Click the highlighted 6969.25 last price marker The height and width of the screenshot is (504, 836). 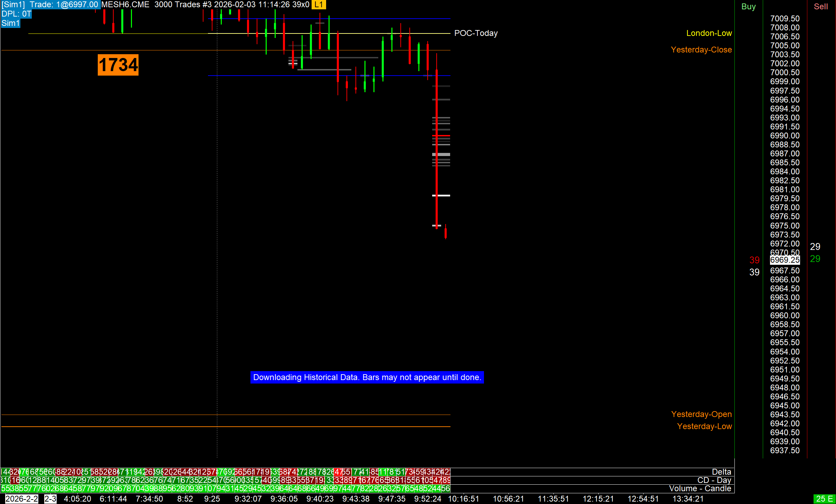pos(785,260)
